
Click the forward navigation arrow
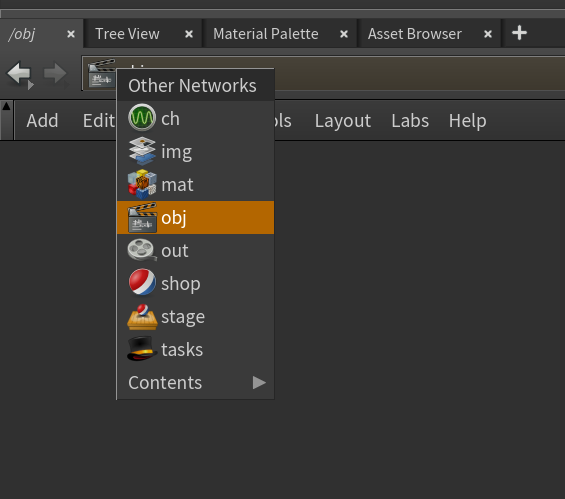pyautogui.click(x=55, y=73)
